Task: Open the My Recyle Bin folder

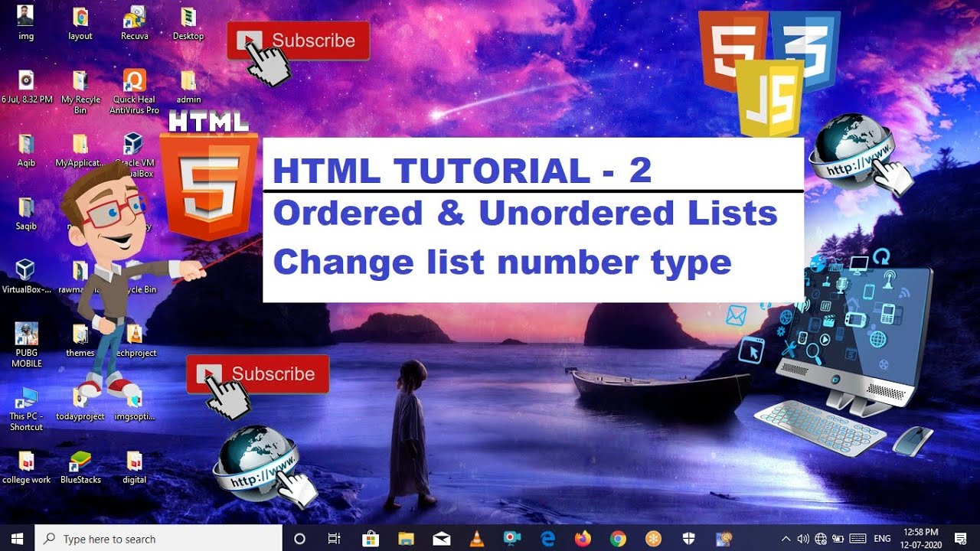Action: click(80, 92)
